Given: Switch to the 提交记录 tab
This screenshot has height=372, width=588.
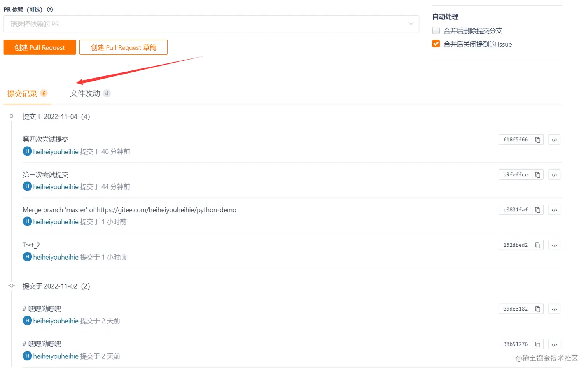Looking at the screenshot, I should point(27,94).
